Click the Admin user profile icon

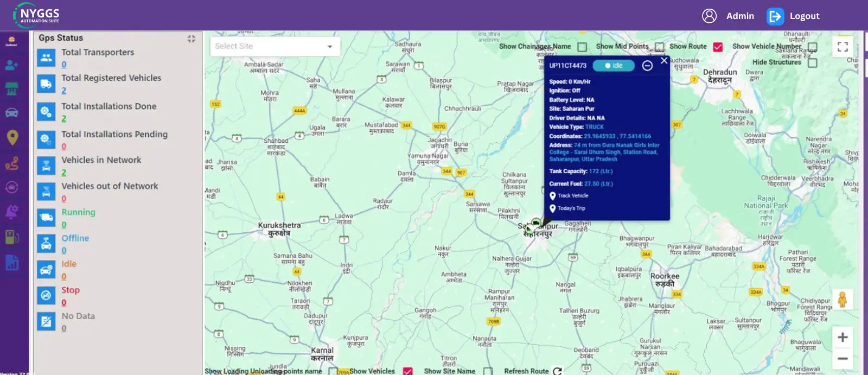pos(709,16)
